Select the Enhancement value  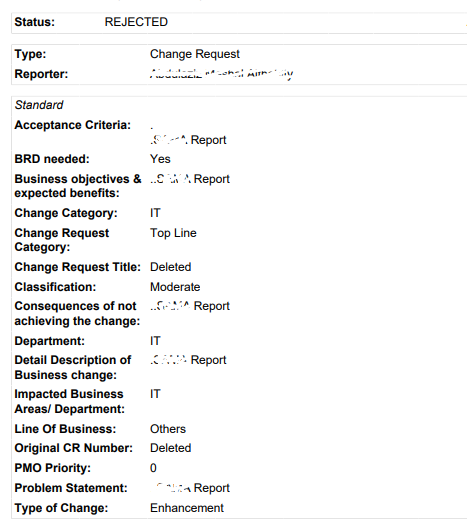[x=187, y=508]
